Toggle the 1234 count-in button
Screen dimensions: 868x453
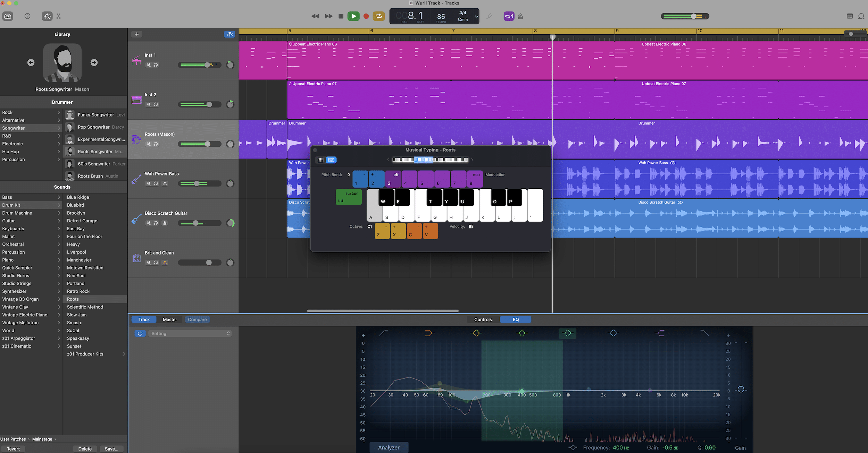click(x=509, y=16)
